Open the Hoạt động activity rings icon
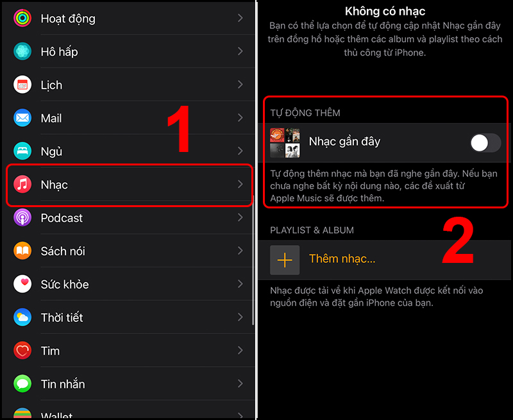This screenshot has height=420, width=513. (22, 18)
